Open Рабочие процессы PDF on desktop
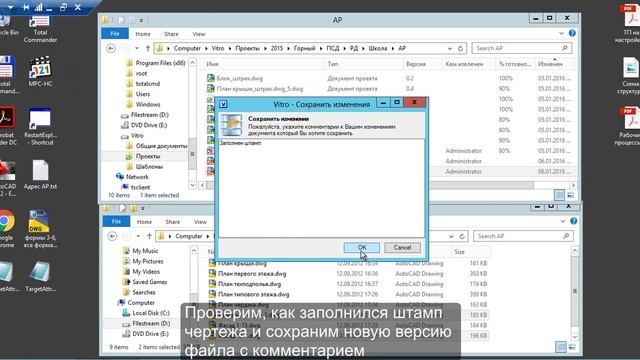Viewport: 640px width, 360px height. coord(629,126)
